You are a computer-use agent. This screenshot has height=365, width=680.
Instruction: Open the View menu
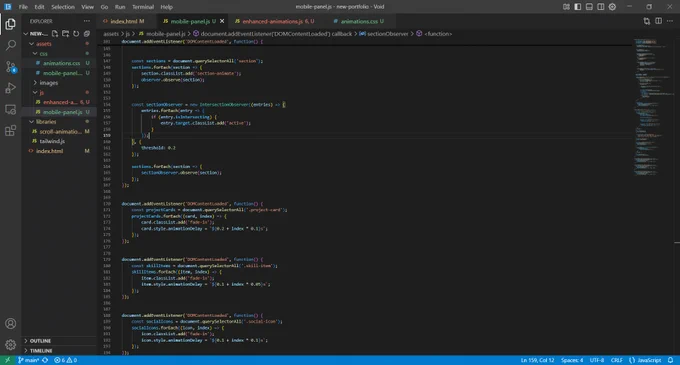(88, 7)
